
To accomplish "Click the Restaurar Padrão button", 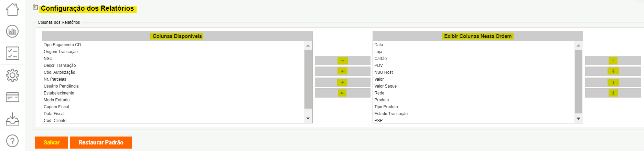I will point(101,142).
